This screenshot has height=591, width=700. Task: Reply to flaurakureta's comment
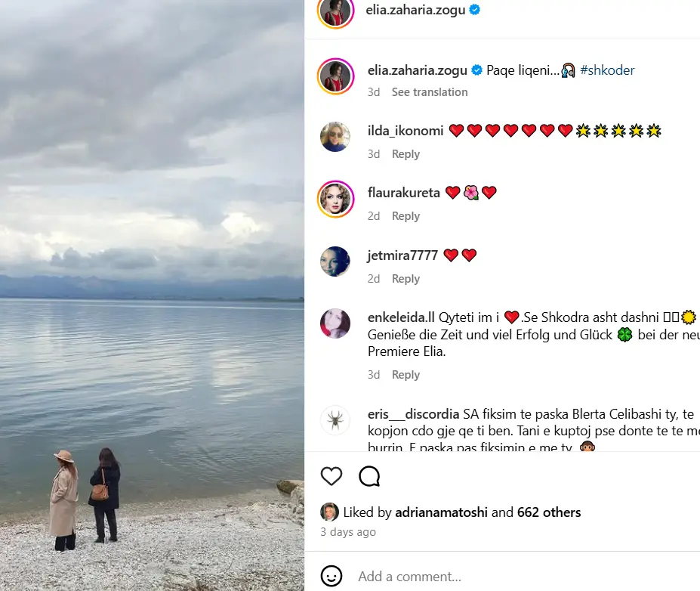(406, 216)
